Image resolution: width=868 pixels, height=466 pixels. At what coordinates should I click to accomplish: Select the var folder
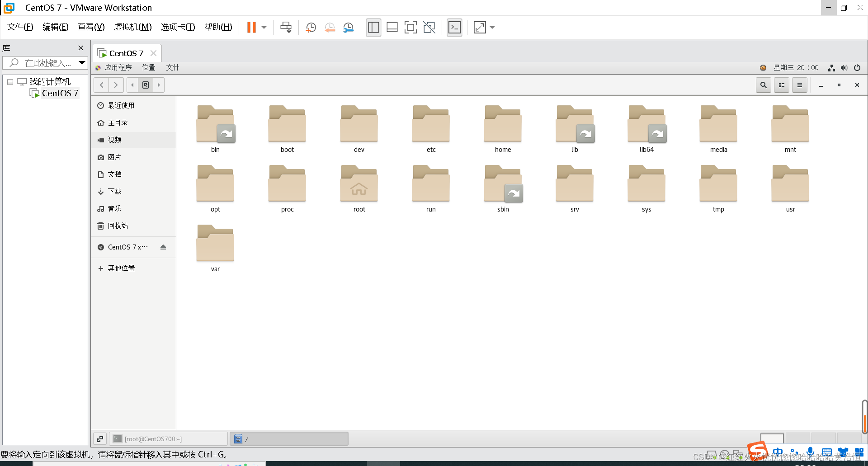tap(215, 249)
